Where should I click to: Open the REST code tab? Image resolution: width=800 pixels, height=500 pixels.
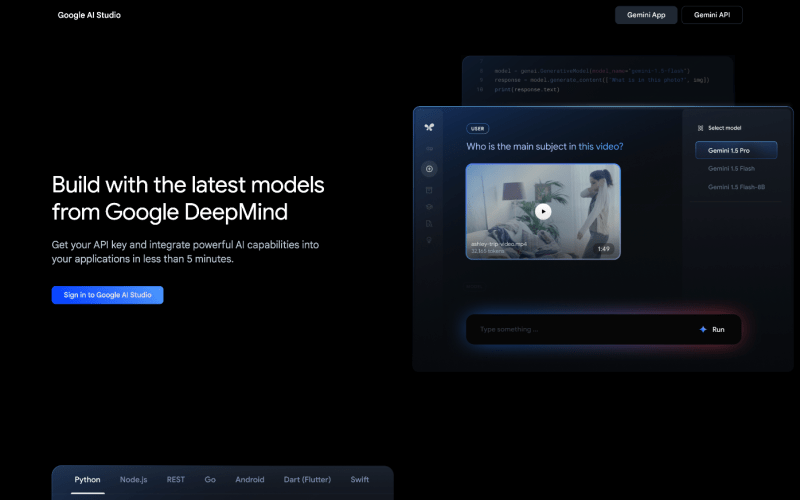point(176,480)
